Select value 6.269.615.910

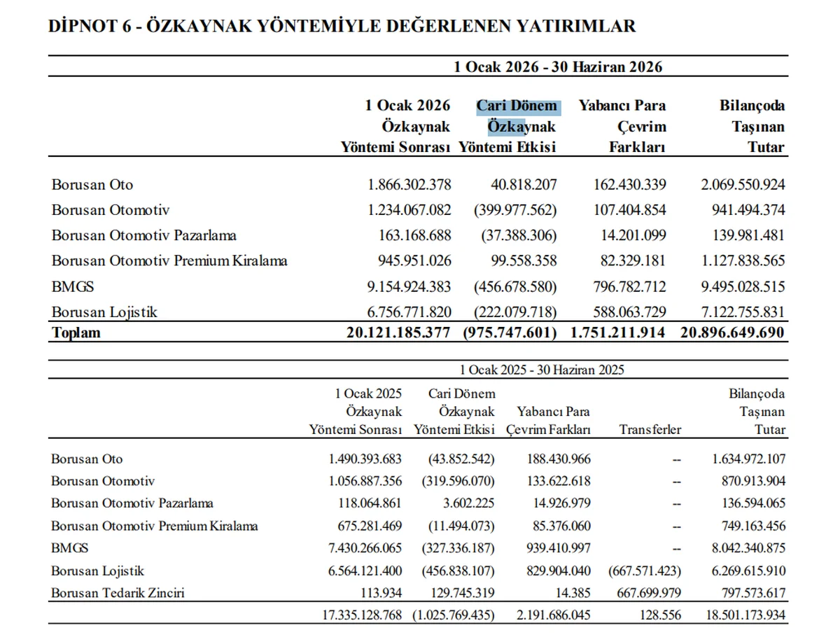click(x=748, y=571)
